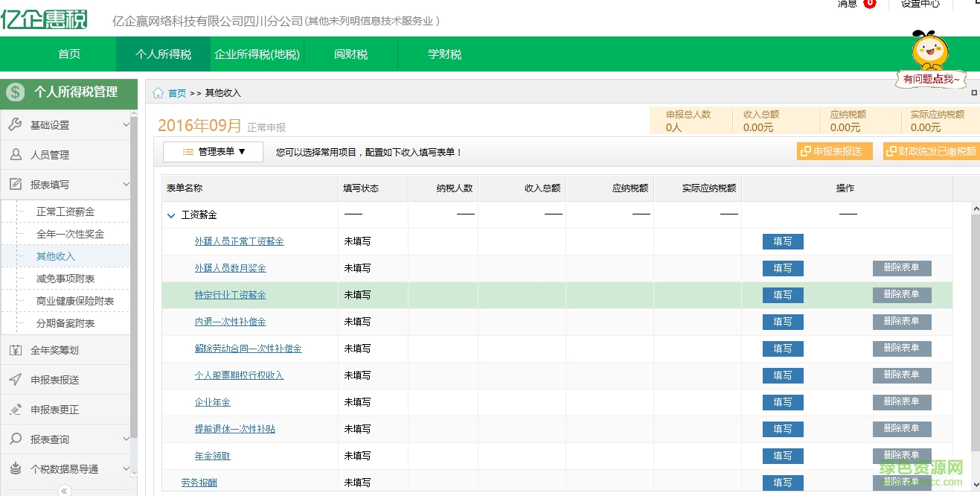This screenshot has height=496, width=980.
Task: Switch to the 企业所得税(地税) tab
Action: [x=258, y=54]
